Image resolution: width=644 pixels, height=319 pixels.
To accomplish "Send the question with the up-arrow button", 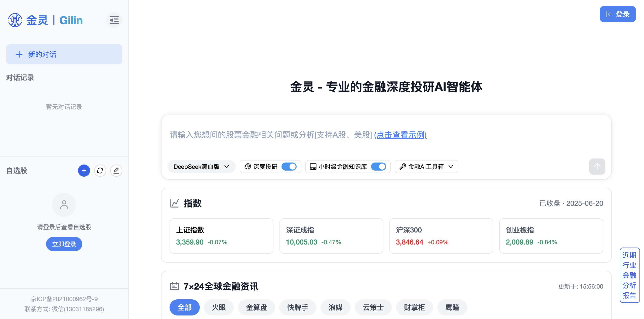I will point(597,166).
